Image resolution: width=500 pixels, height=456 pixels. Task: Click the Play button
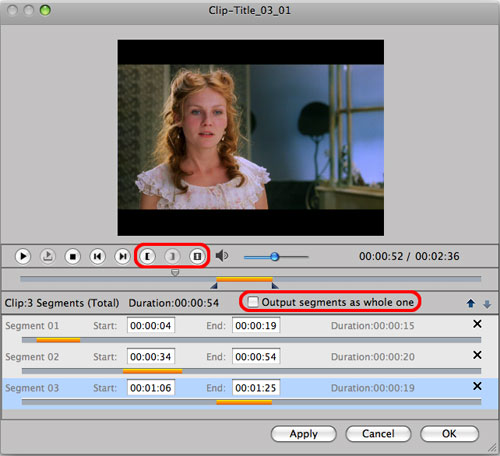pos(23,256)
